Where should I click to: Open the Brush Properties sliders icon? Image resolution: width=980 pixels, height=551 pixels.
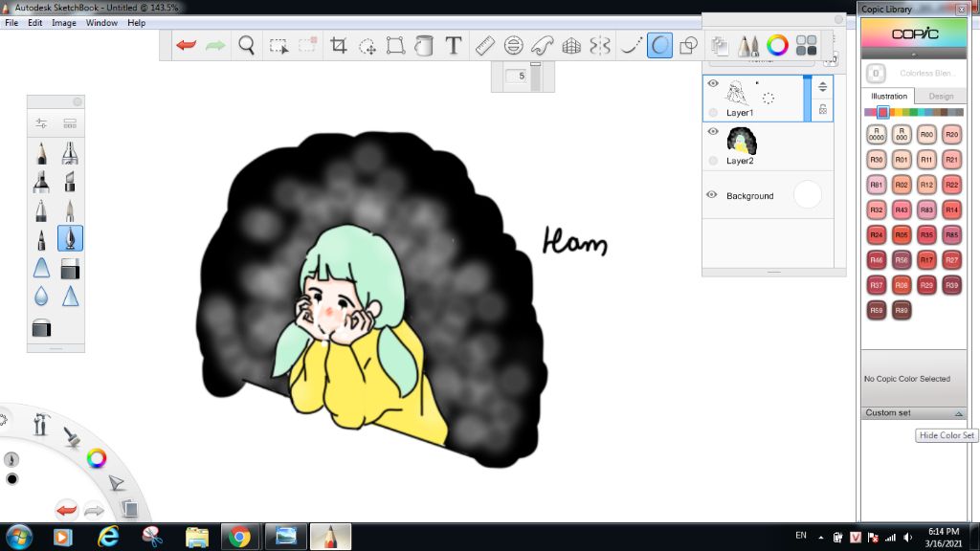[41, 123]
